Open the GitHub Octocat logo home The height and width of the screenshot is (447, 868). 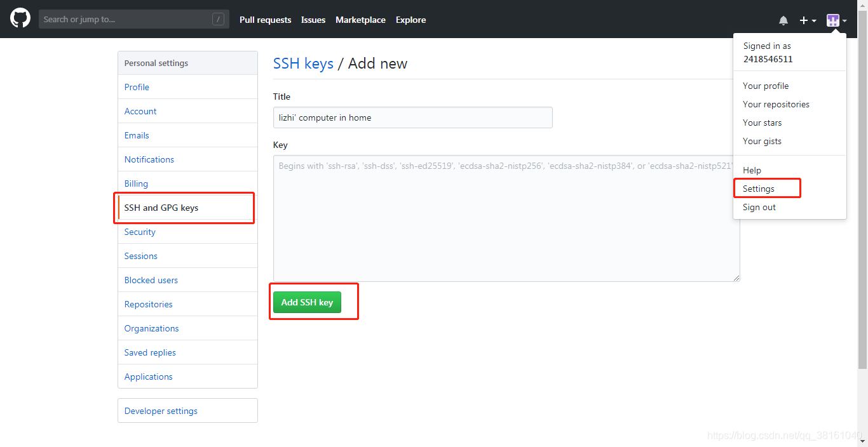point(20,18)
